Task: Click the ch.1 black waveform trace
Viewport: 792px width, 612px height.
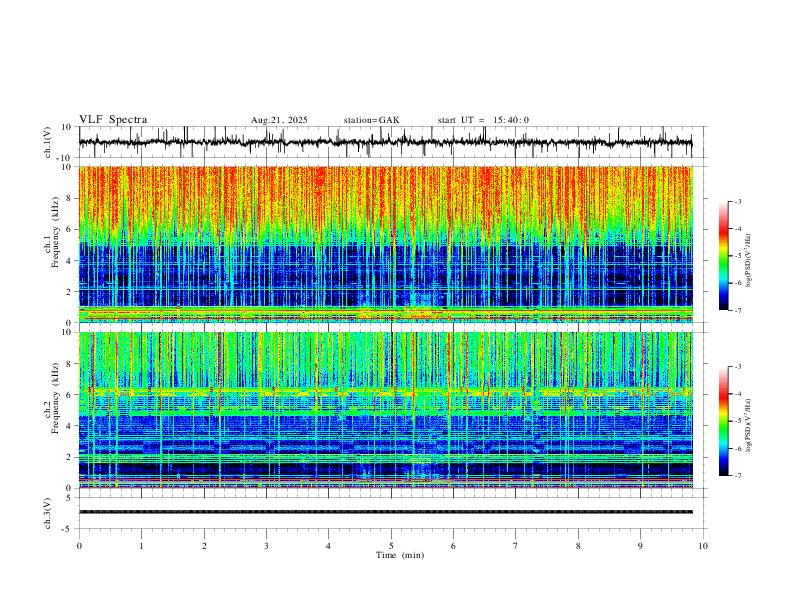Action: [385, 142]
